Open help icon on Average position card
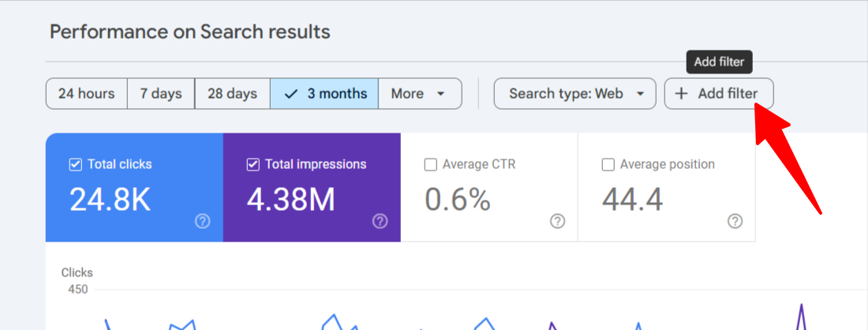868x330 pixels. [x=735, y=222]
